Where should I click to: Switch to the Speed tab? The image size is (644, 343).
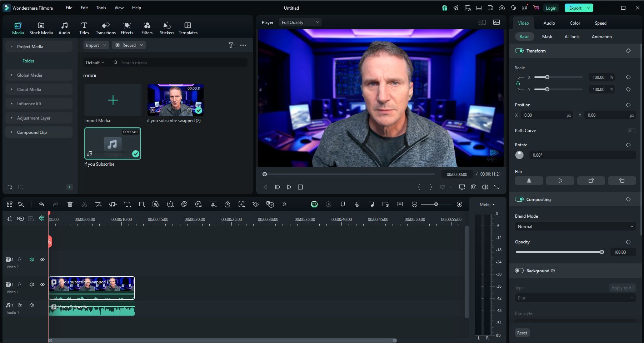click(x=600, y=23)
